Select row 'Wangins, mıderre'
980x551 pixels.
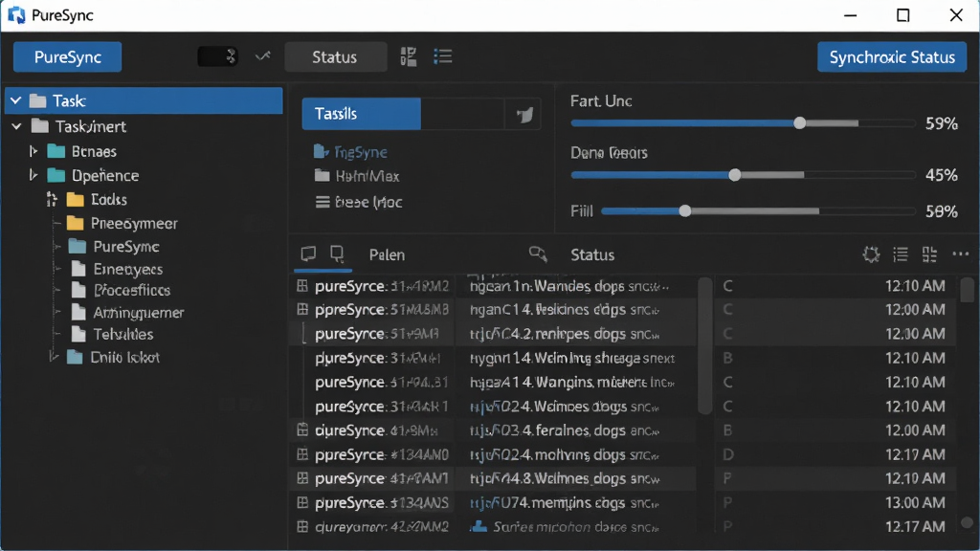[494, 382]
